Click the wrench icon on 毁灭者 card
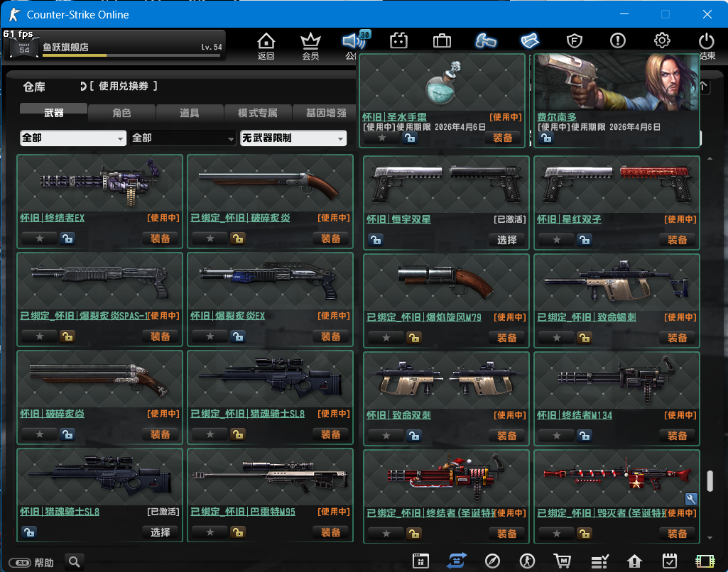This screenshot has width=728, height=572. [x=691, y=499]
